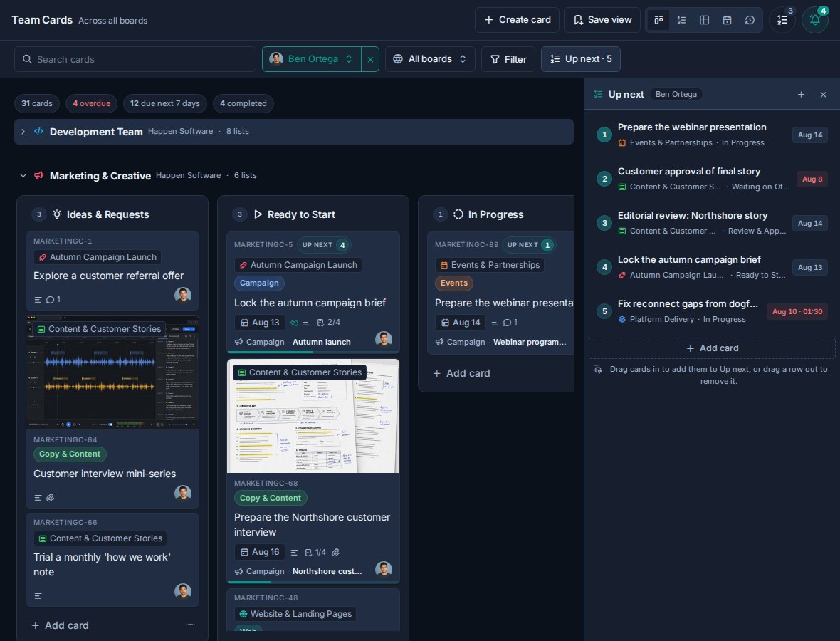Click the Development Team code icon
The width and height of the screenshot is (840, 641).
[x=39, y=131]
